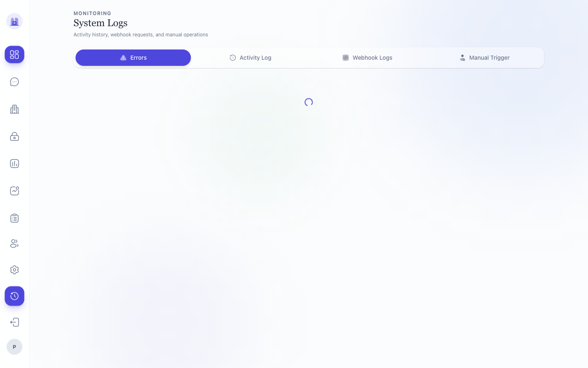Select the history clock sidebar icon

click(14, 296)
